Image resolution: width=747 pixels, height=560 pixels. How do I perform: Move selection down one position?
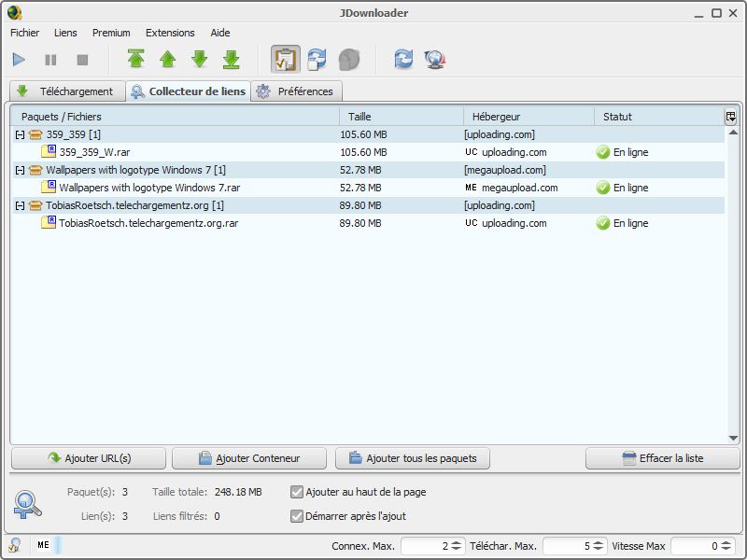[x=200, y=60]
